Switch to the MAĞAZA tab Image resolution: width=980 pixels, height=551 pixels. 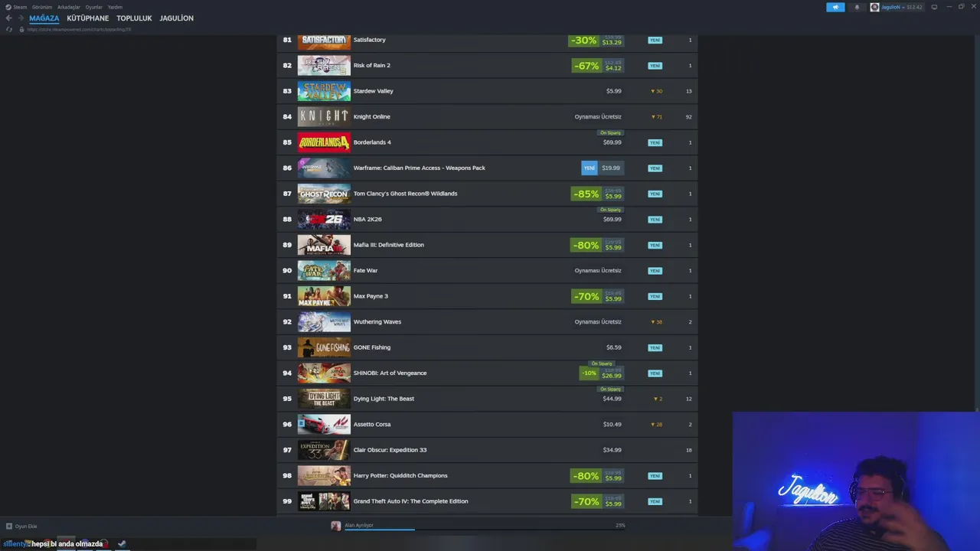tap(44, 18)
